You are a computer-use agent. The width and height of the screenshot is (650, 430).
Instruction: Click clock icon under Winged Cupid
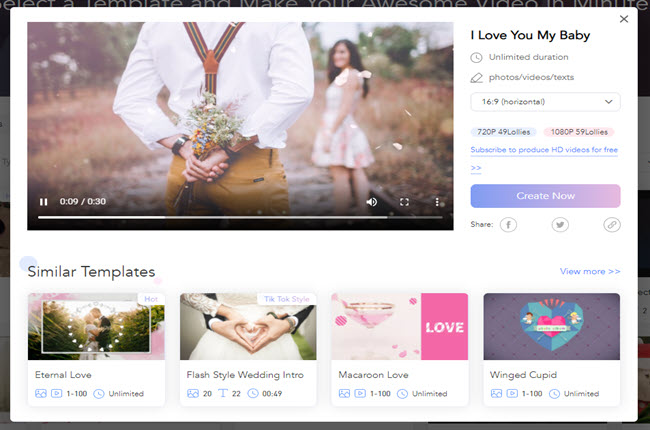tap(554, 394)
